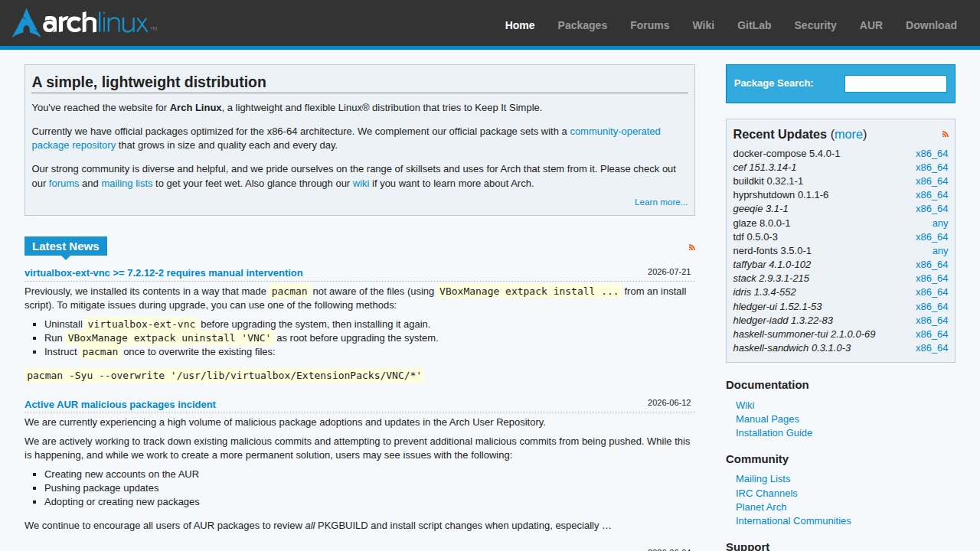
Task: Click the Arch Linux logo
Action: (x=84, y=23)
